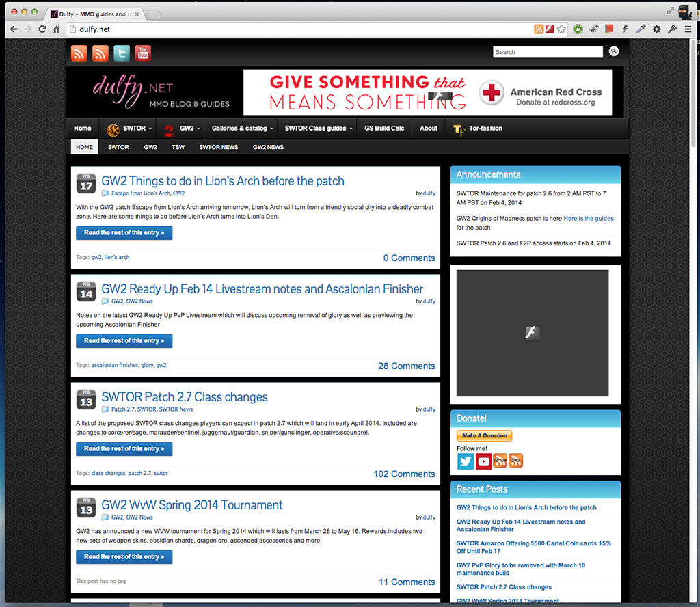Open the gear extension icon in browser toolbar
700x607 pixels.
[x=656, y=29]
